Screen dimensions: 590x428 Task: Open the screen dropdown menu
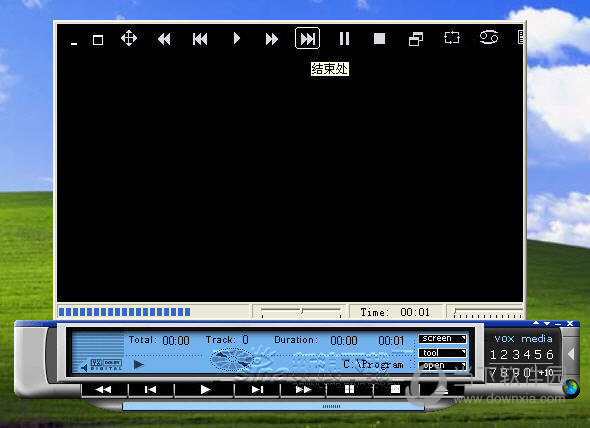click(x=442, y=338)
